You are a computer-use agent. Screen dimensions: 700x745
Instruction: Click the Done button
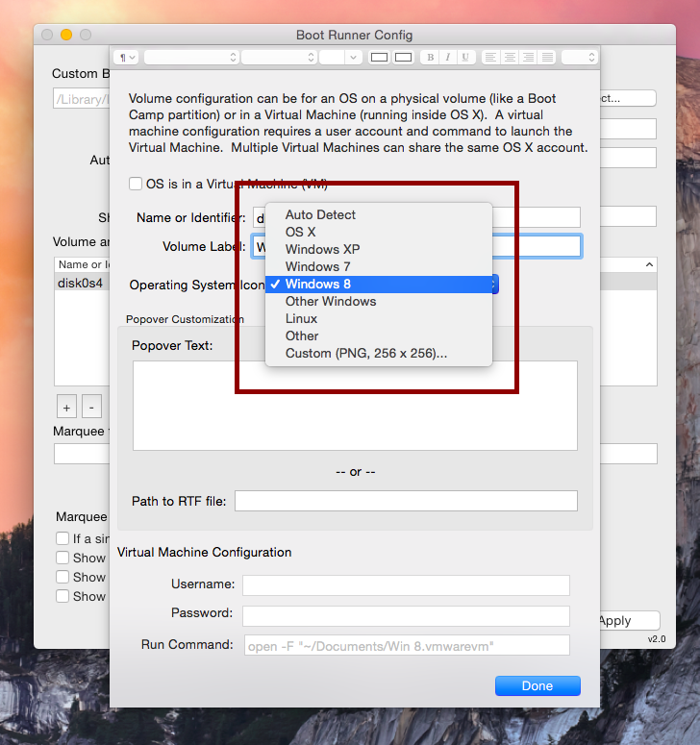pos(537,685)
